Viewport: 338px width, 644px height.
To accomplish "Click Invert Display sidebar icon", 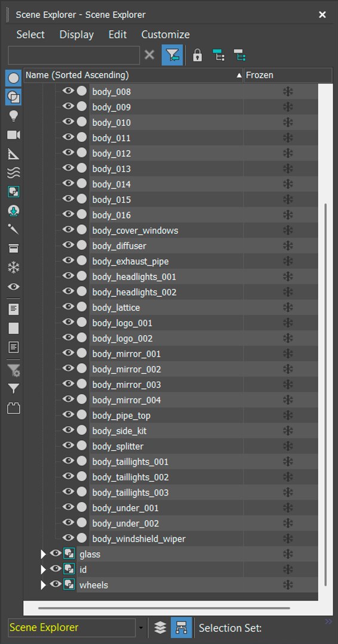I will [x=14, y=348].
